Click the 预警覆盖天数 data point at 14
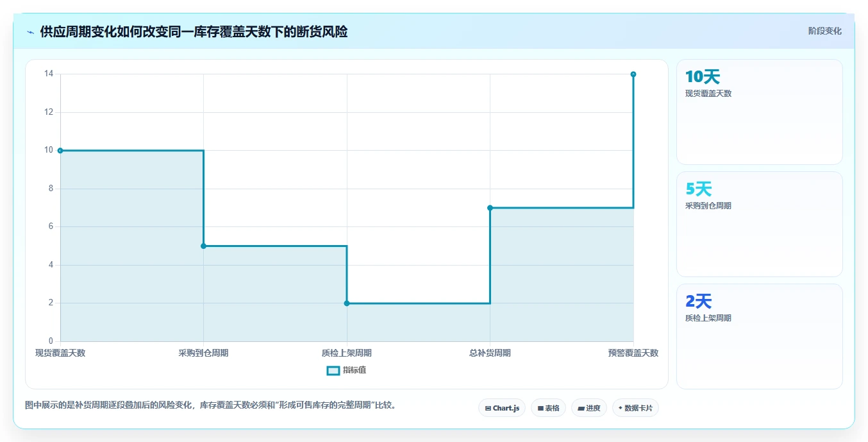This screenshot has height=442, width=868. click(x=633, y=74)
